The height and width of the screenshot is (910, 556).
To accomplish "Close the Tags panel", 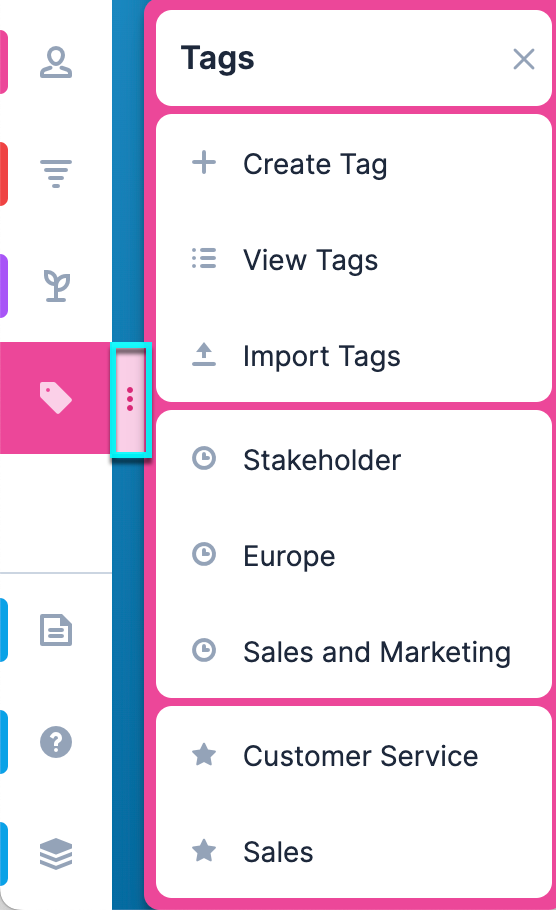I will [523, 59].
